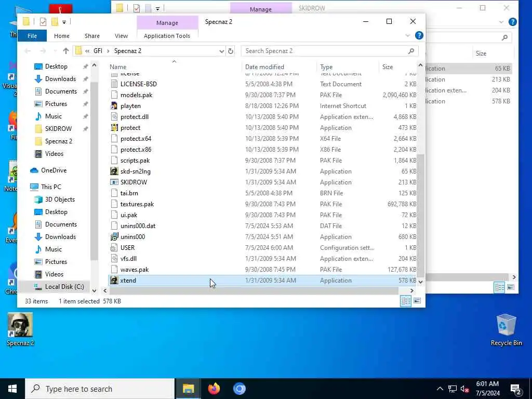Click the playten internet shortcut icon

click(114, 106)
